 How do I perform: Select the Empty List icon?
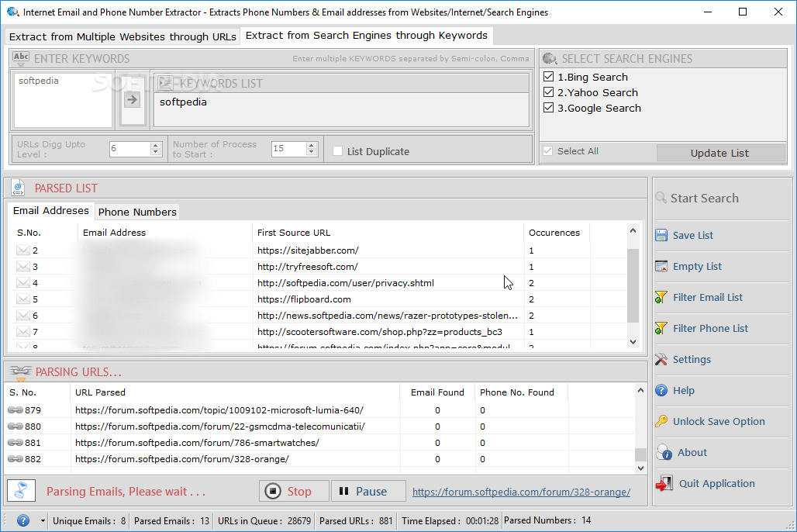point(662,266)
